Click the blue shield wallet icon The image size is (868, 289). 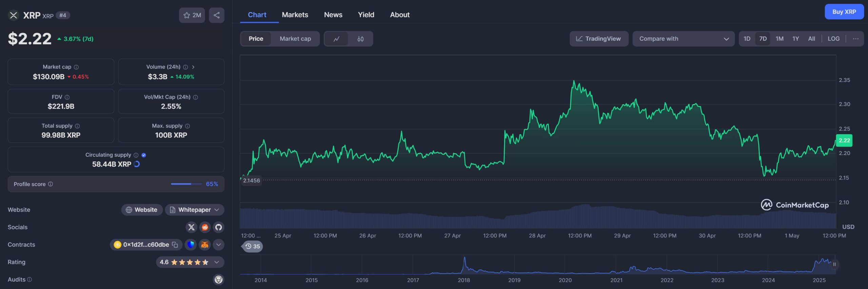pos(191,245)
